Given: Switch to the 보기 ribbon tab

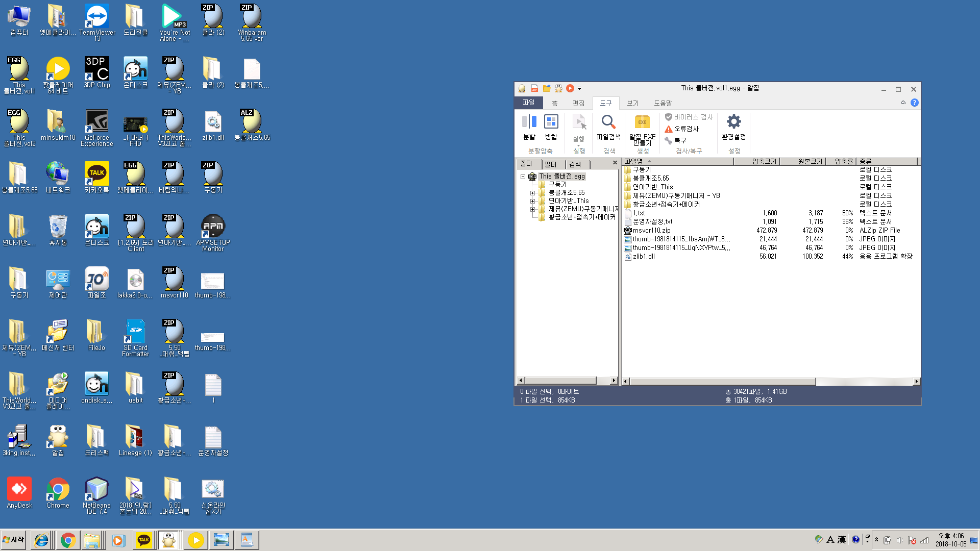Looking at the screenshot, I should tap(632, 103).
